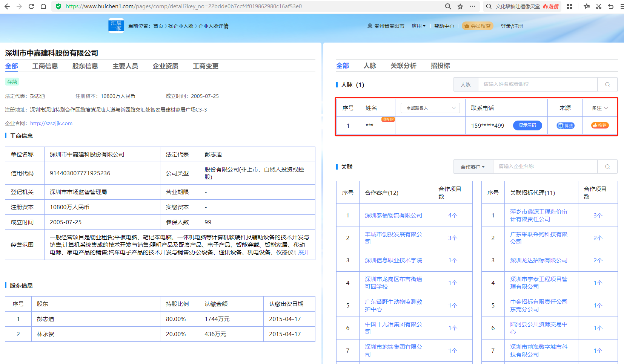Open the 全部联系人 filter dropdown
Screen dimensions: 624x364
coord(430,108)
